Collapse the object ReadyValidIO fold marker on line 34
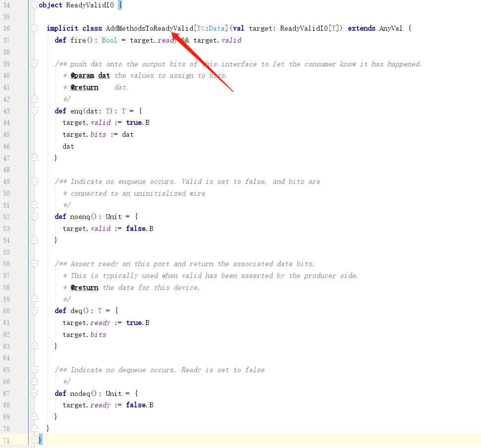The width and height of the screenshot is (481, 448). click(x=34, y=5)
